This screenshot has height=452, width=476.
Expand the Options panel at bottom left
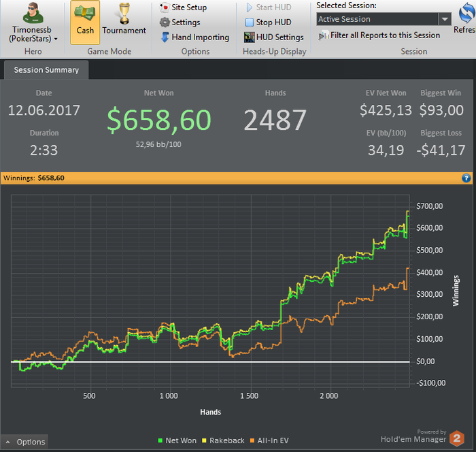point(25,442)
